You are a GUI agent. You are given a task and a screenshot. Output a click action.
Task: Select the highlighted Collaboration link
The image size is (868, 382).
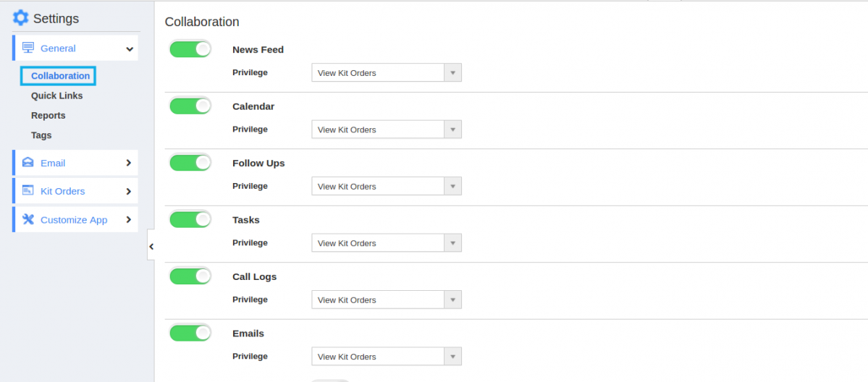pyautogui.click(x=60, y=76)
